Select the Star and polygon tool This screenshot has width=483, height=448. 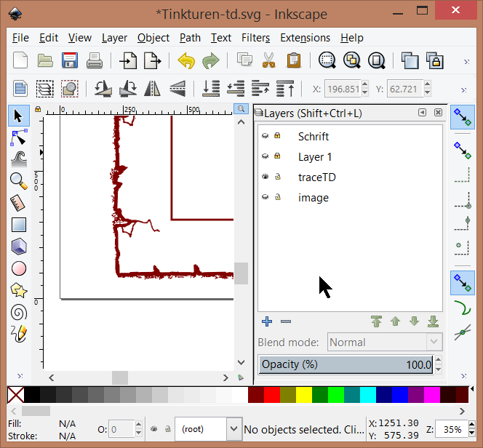pyautogui.click(x=19, y=290)
